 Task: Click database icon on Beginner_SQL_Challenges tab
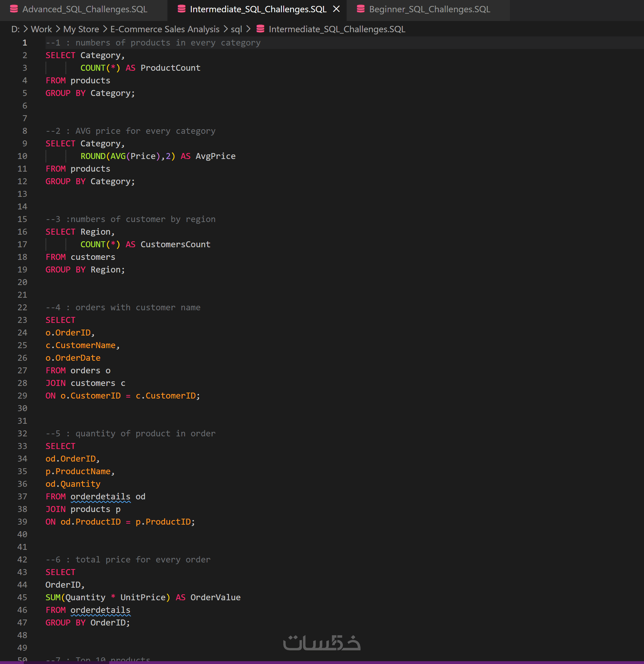coord(361,9)
